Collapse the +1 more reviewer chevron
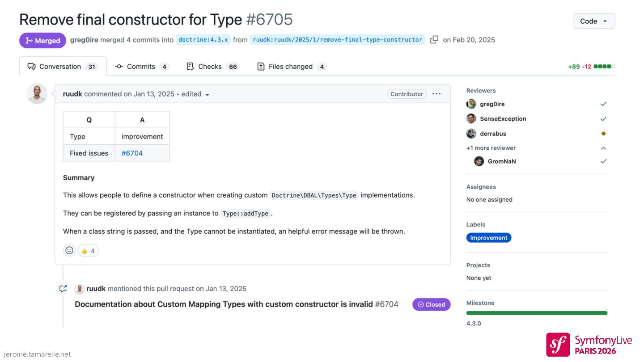Viewport: 644px width, 362px height. pos(603,148)
